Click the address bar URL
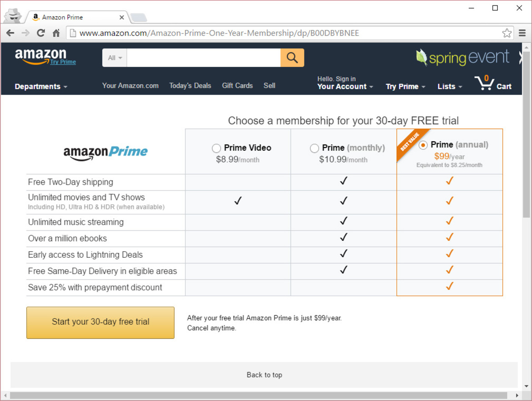The width and height of the screenshot is (532, 401). pos(219,33)
